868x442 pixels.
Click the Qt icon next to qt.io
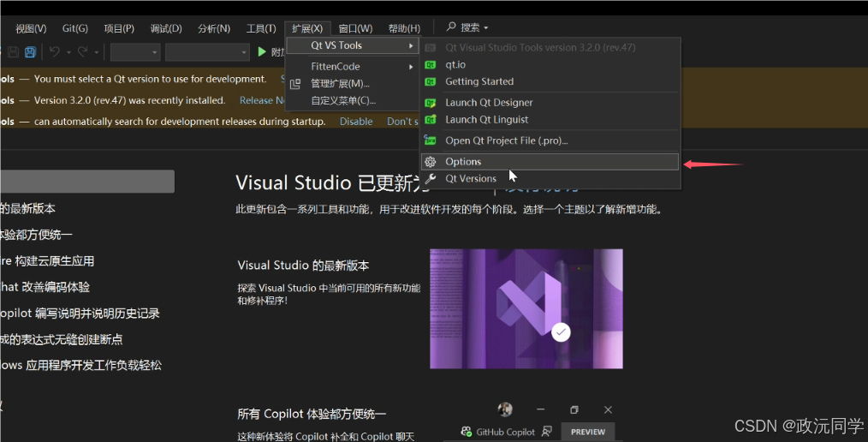(430, 65)
